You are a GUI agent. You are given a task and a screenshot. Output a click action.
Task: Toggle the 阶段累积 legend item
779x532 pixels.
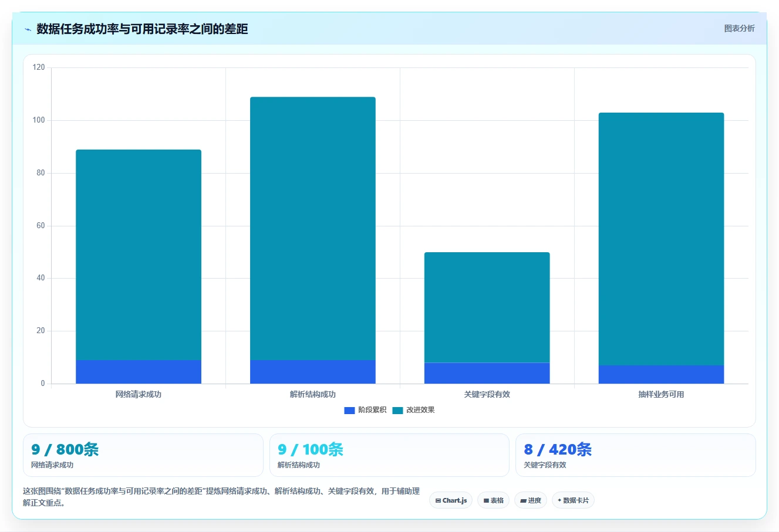pos(365,410)
